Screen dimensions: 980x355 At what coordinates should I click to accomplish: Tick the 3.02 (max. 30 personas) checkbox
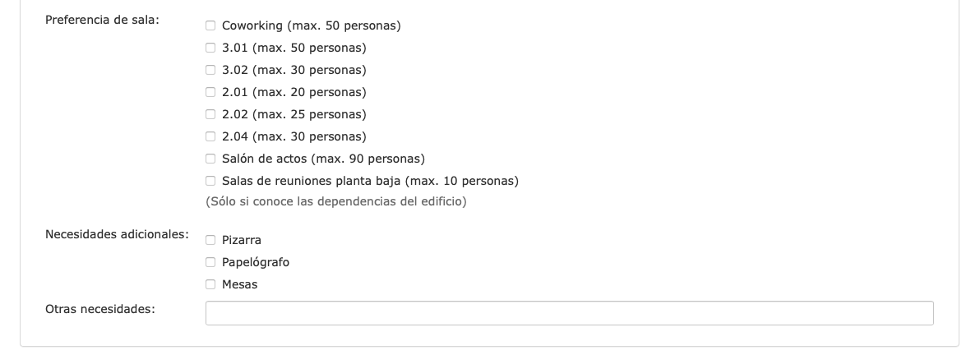tap(210, 70)
